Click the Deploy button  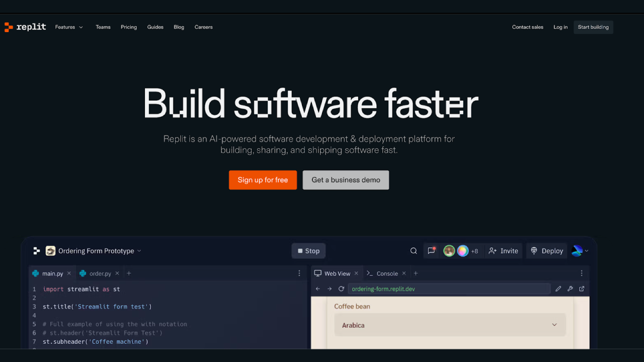coord(547,251)
